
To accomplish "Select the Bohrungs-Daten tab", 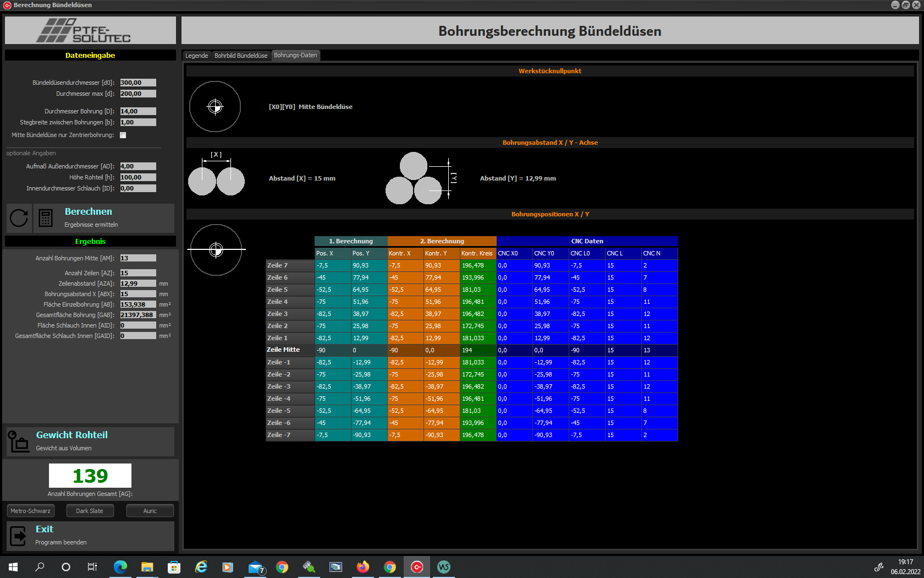I will [x=295, y=56].
